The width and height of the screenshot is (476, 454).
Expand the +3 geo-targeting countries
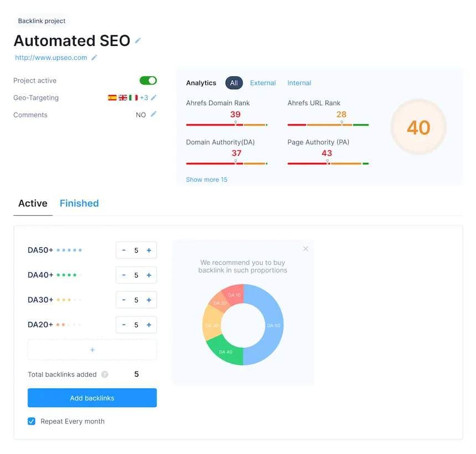coord(143,98)
